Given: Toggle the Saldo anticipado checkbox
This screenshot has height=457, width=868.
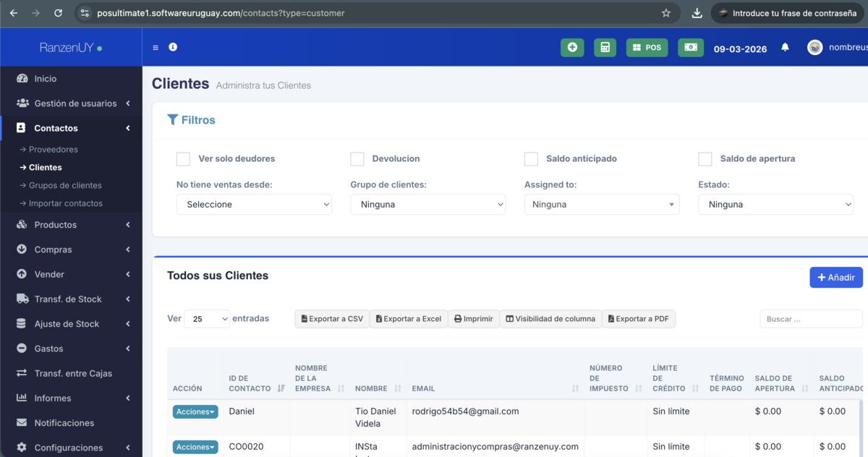Looking at the screenshot, I should (531, 159).
